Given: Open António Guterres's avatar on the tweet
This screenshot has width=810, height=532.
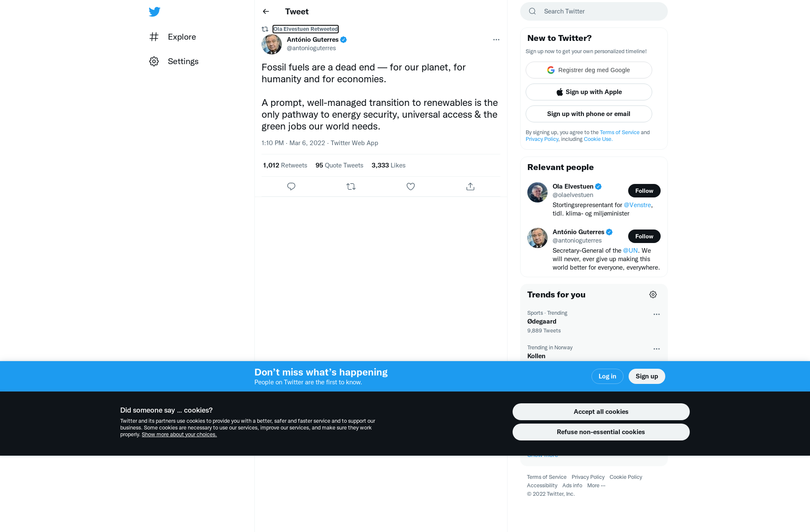Looking at the screenshot, I should coord(272,44).
